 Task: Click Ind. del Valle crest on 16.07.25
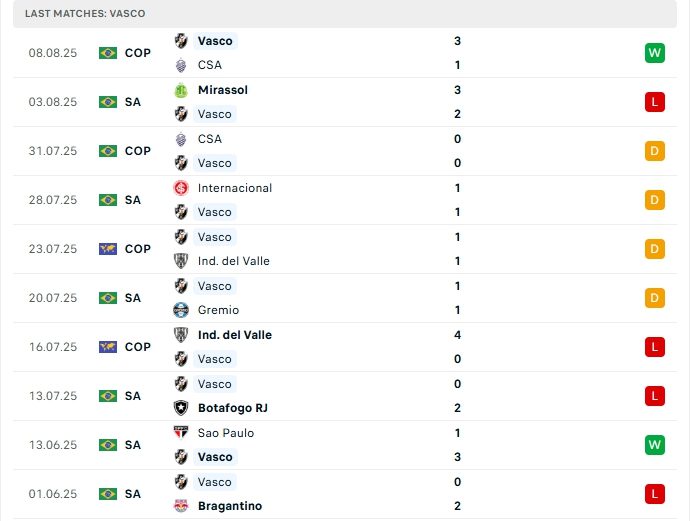(x=181, y=335)
